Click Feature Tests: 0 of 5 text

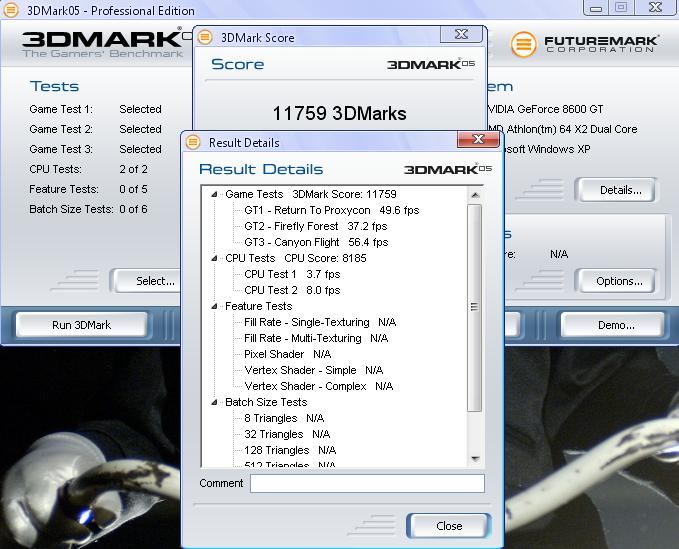pos(88,189)
